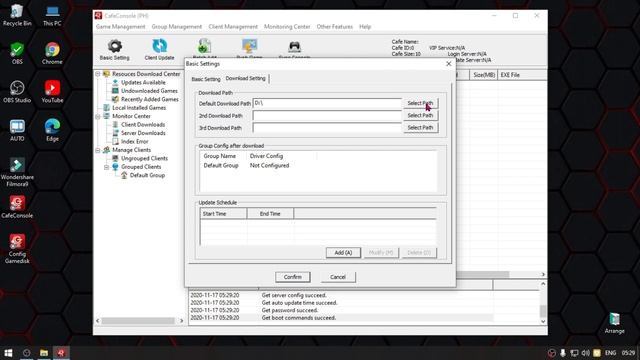
Task: Click Select Path for 3rd Download Path
Action: click(x=420, y=128)
